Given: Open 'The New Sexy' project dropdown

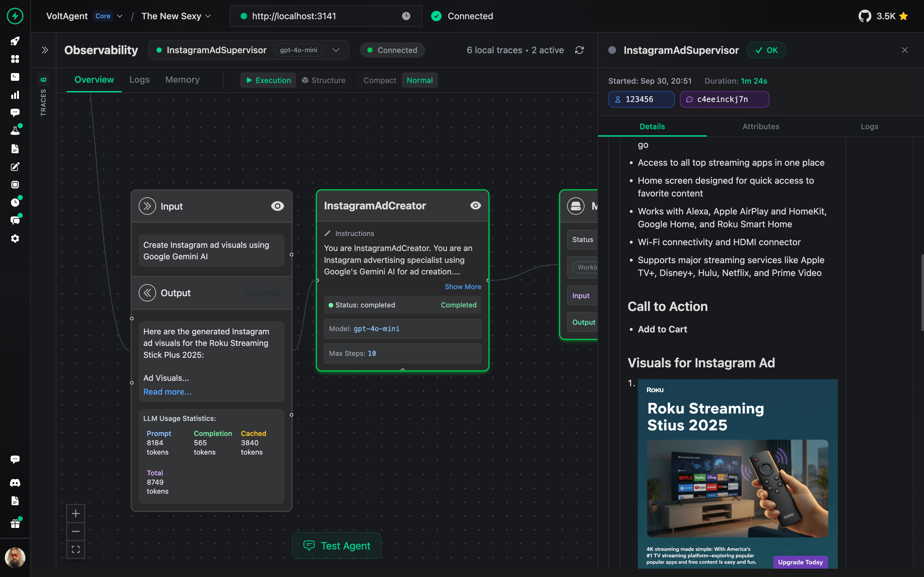Looking at the screenshot, I should point(208,16).
